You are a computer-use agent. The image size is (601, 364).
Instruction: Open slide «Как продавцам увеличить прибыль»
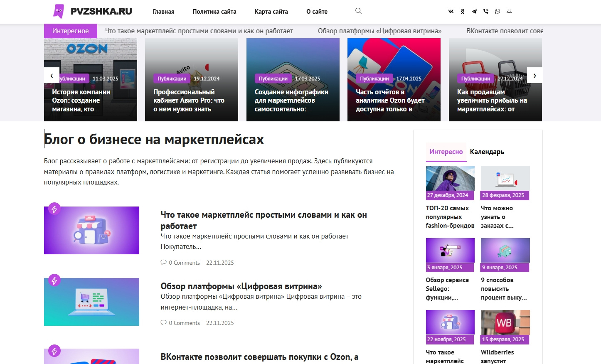pyautogui.click(x=492, y=101)
